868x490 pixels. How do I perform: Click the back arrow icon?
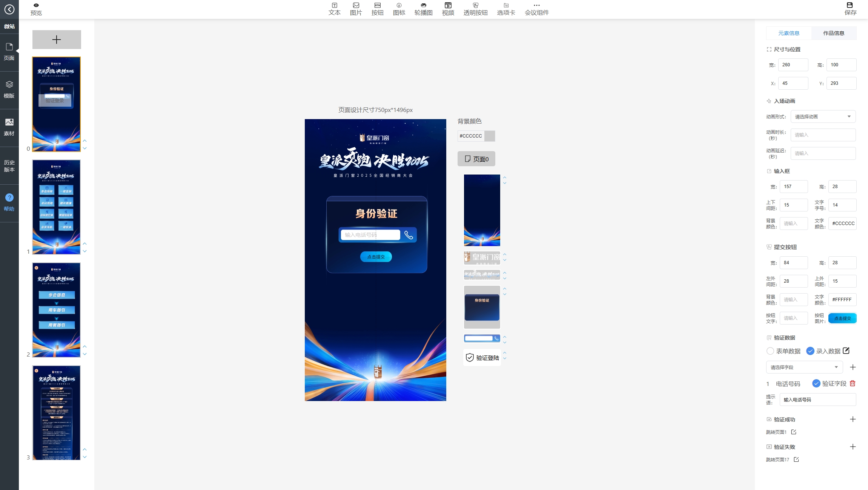(x=9, y=9)
